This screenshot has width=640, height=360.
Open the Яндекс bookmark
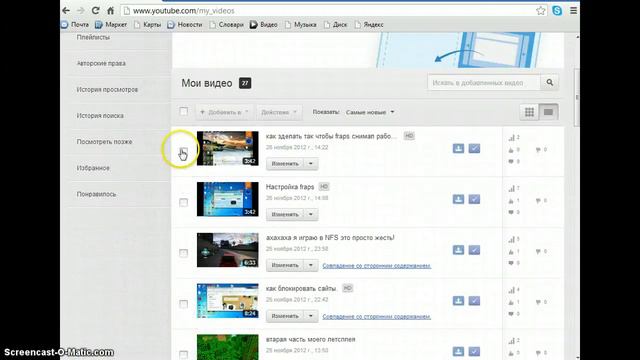tap(369, 24)
